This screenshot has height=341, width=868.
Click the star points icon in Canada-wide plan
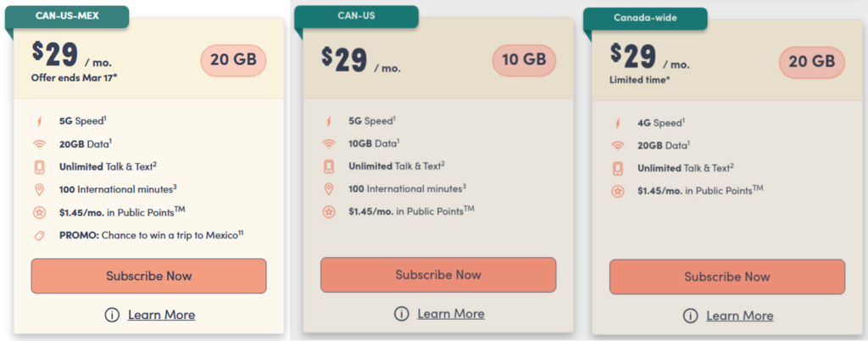[x=618, y=191]
